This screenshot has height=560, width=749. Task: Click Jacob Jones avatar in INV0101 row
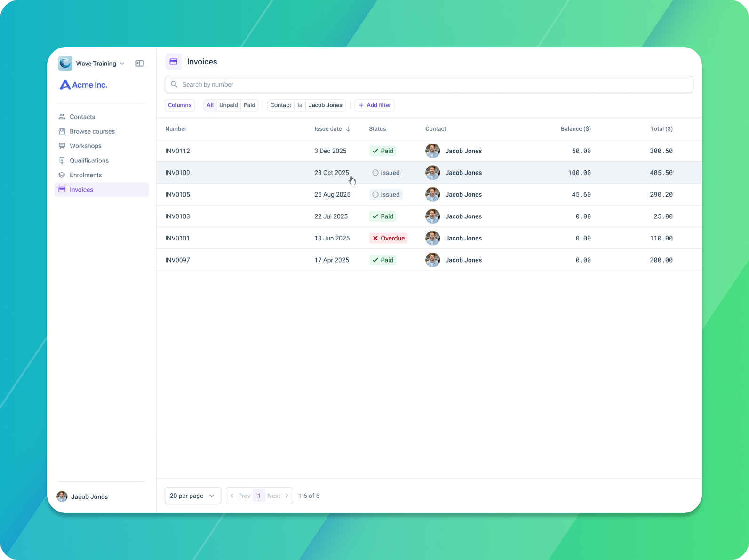tap(433, 238)
